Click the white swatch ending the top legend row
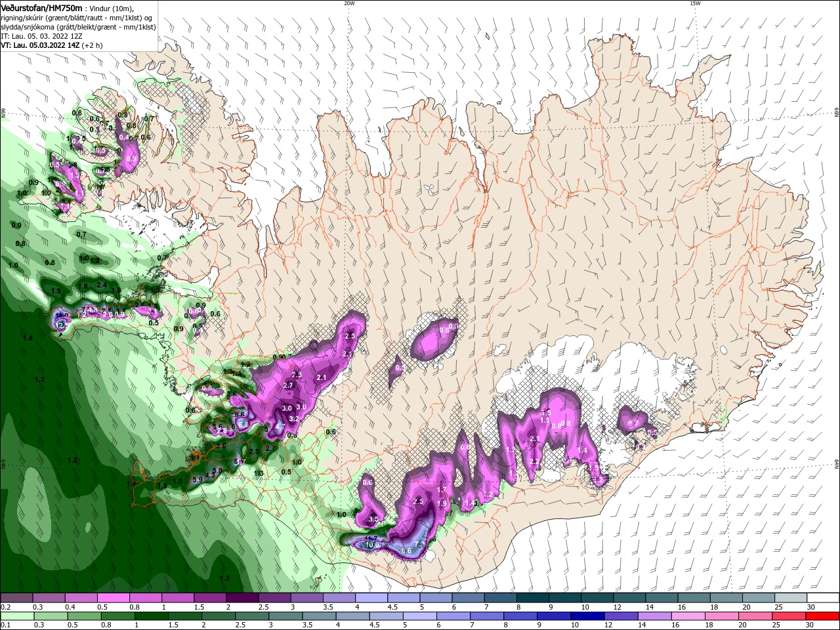 823,597
